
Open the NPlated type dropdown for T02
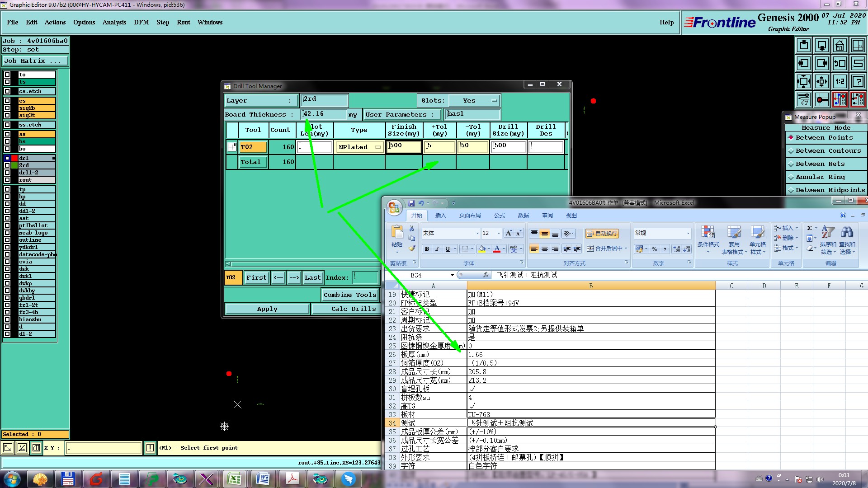pyautogui.click(x=359, y=147)
